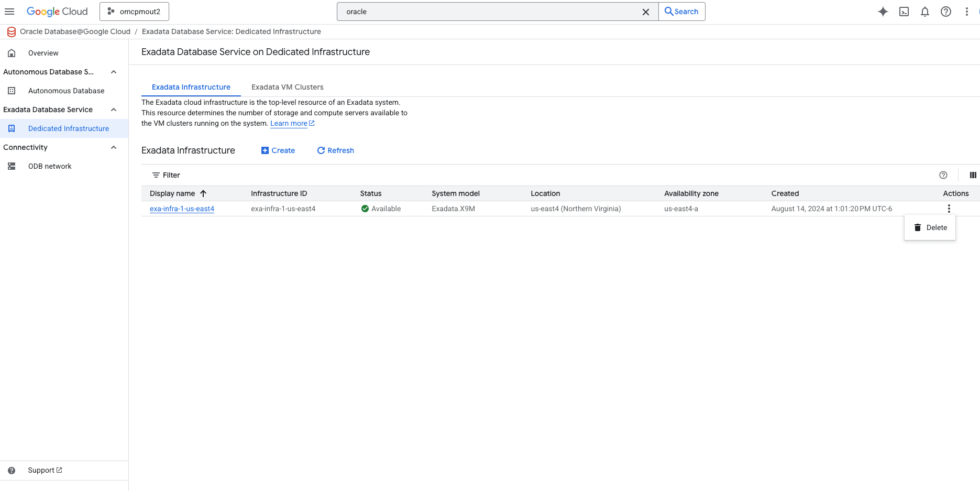Open the Support link
This screenshot has width=980, height=491.
click(x=45, y=470)
